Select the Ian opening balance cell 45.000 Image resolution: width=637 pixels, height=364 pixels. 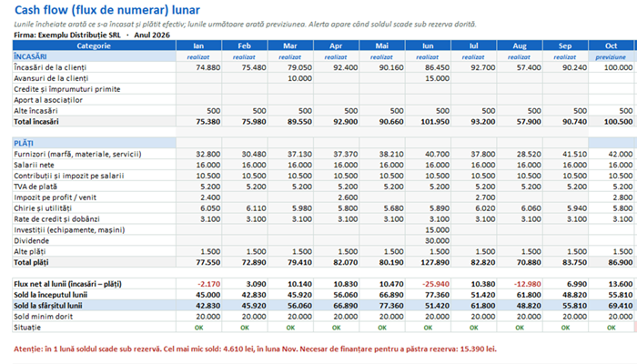(198, 295)
